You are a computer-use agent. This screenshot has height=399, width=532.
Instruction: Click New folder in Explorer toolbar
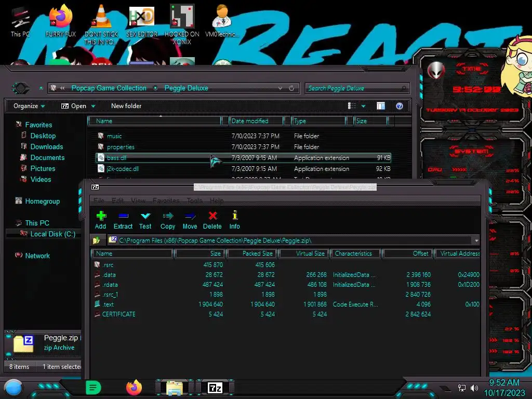(x=126, y=106)
